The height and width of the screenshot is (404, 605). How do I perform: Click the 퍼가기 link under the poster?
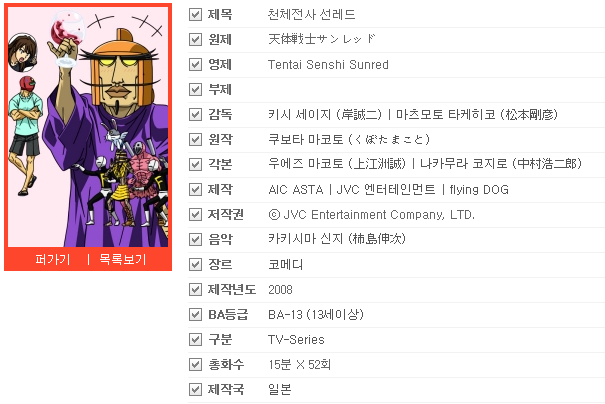click(52, 259)
